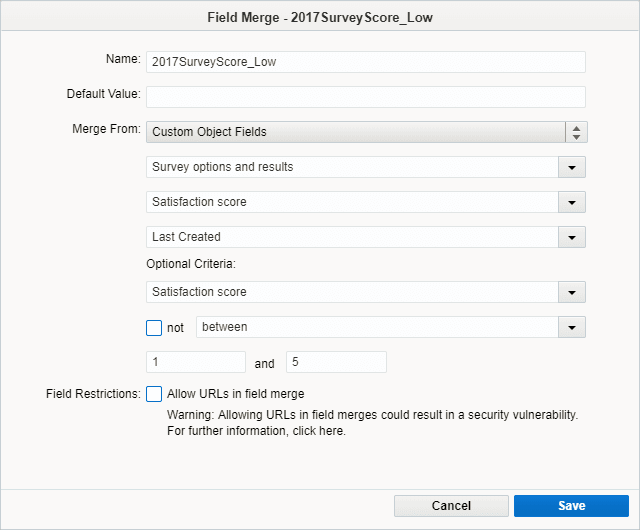Click the Name input field

[x=365, y=62]
